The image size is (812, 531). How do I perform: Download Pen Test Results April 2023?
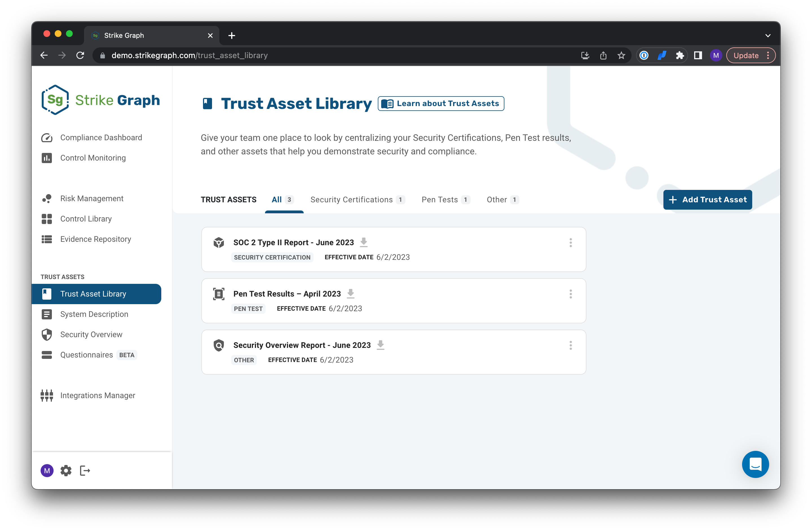[x=351, y=294]
